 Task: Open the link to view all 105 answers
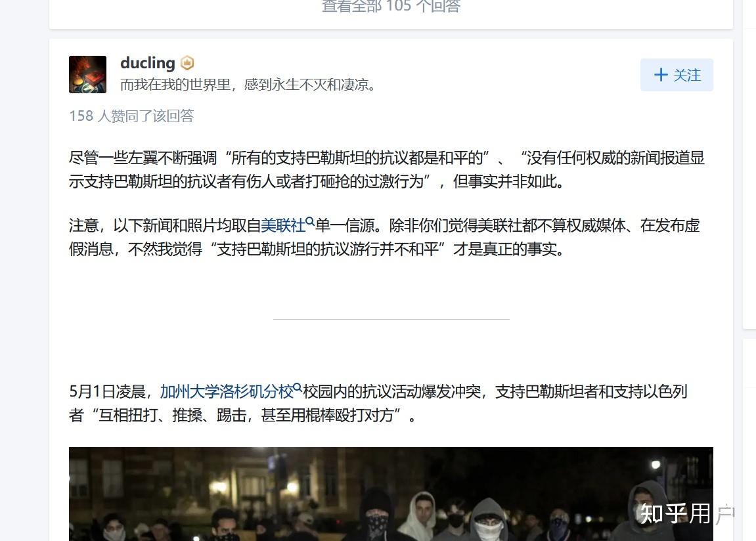coord(391,7)
